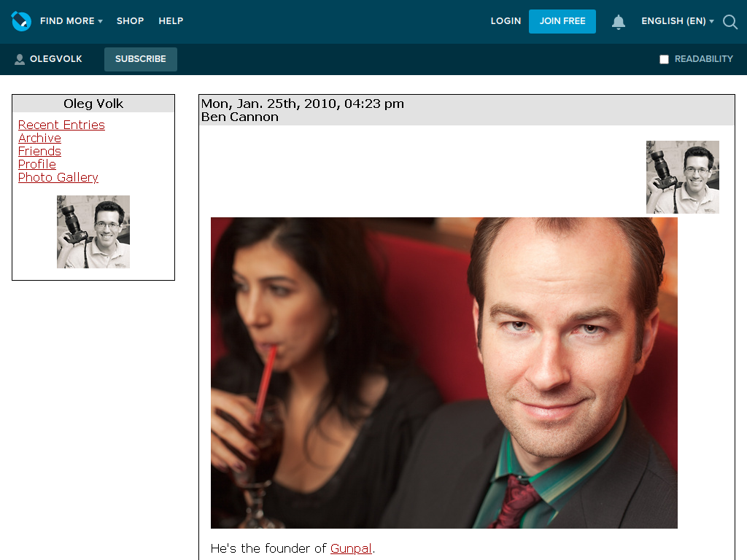
Task: Click the entry userpic thumbnail at right
Action: [682, 177]
